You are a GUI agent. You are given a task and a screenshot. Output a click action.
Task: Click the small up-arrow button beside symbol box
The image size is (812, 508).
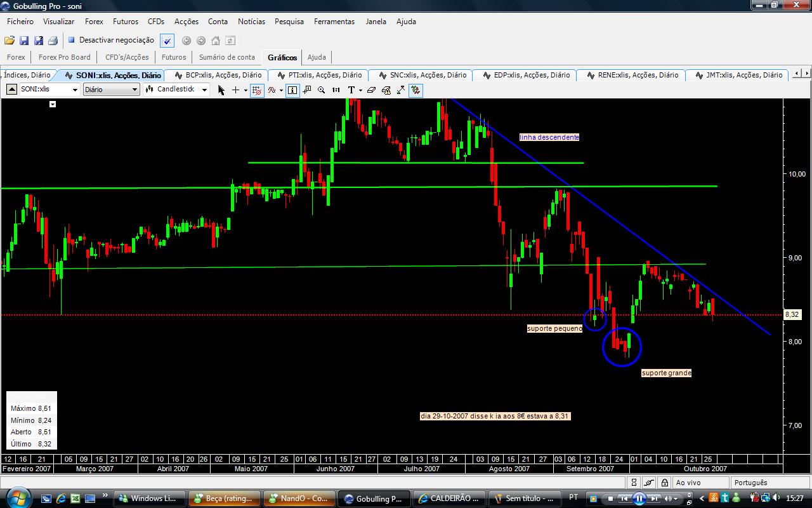tap(11, 90)
